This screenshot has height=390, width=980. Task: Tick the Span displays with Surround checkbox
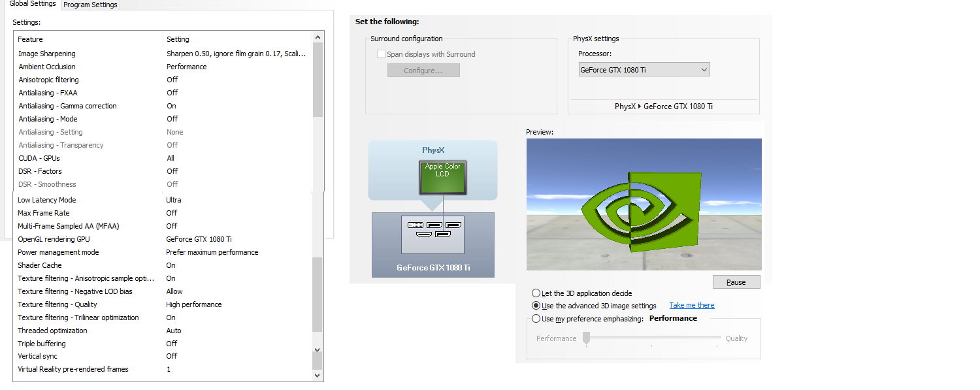[x=381, y=54]
